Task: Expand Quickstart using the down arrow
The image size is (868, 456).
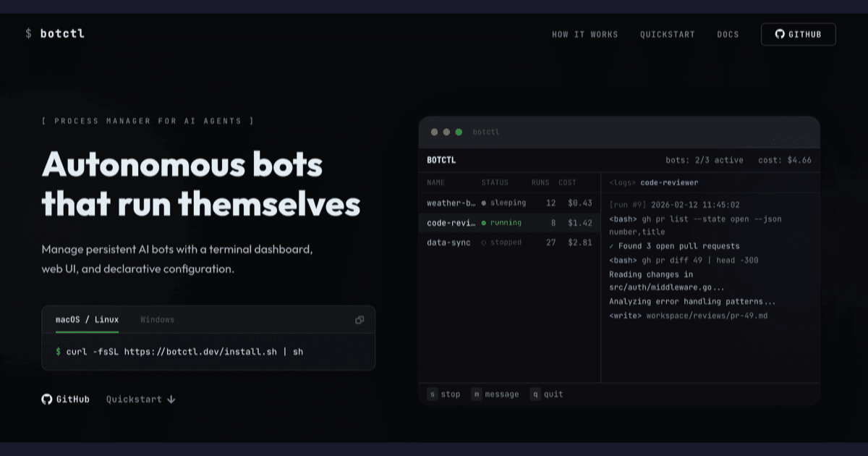Action: point(171,399)
